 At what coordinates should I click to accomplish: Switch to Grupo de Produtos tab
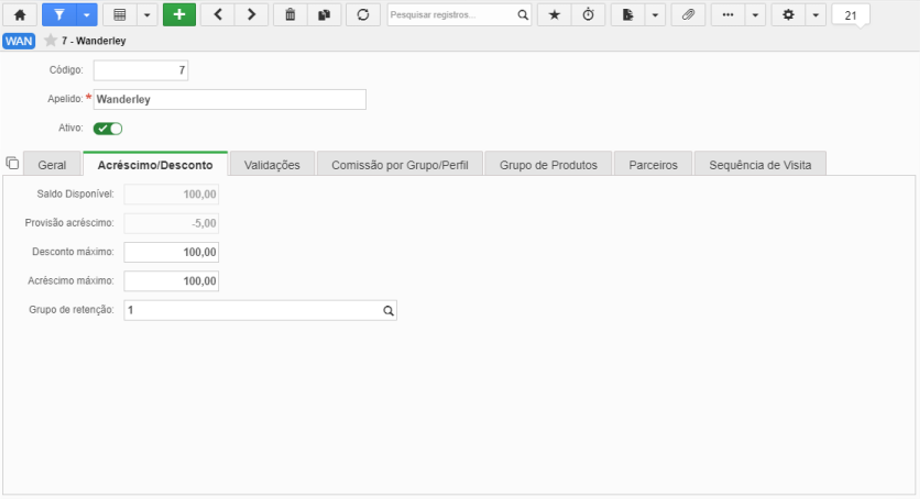[x=549, y=165]
